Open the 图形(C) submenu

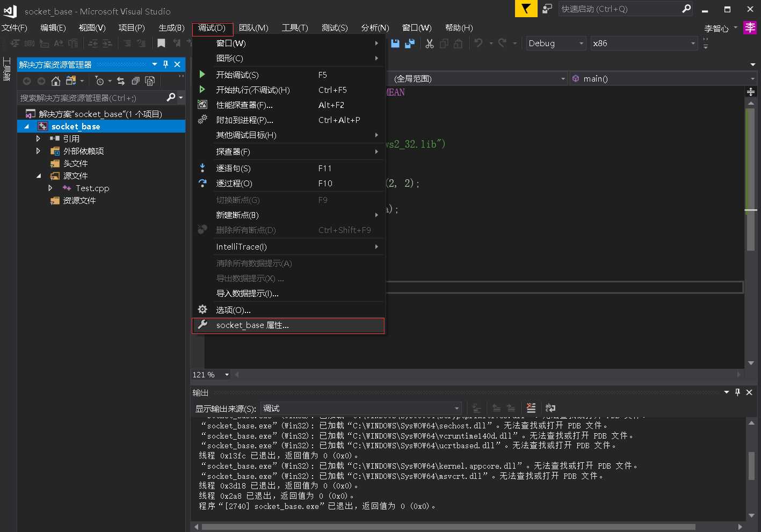[x=288, y=58]
